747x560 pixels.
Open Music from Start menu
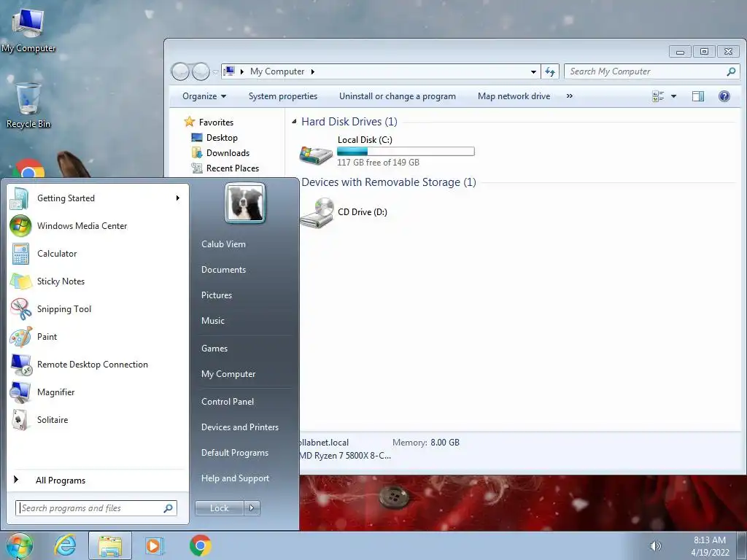tap(212, 321)
